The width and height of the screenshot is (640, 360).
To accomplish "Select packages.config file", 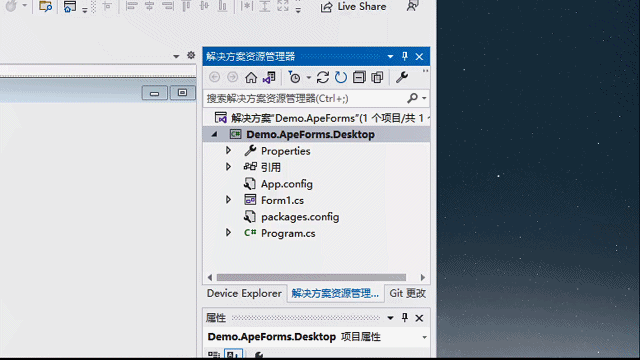I will [x=300, y=217].
